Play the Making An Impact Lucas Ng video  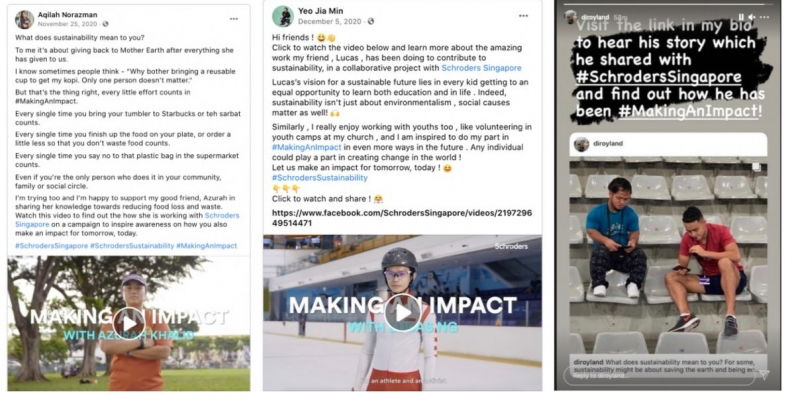click(403, 312)
